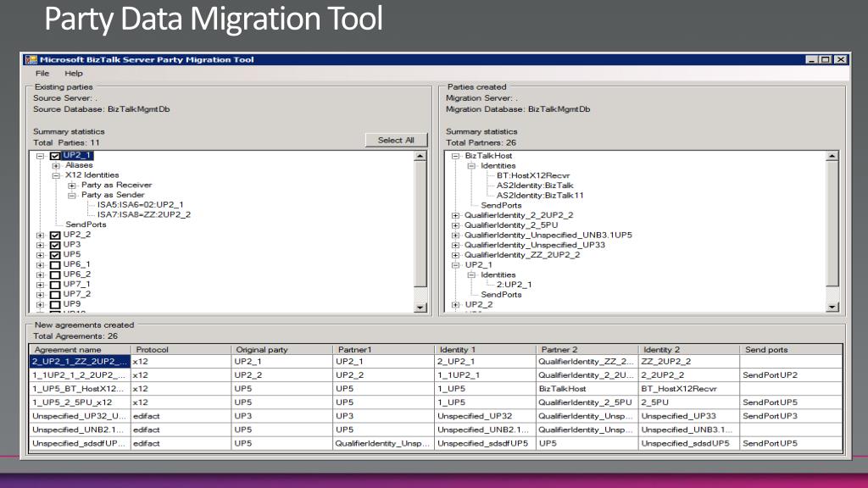The width and height of the screenshot is (868, 488).
Task: Select the BT:HostX12Recvr identity item
Action: coord(533,175)
